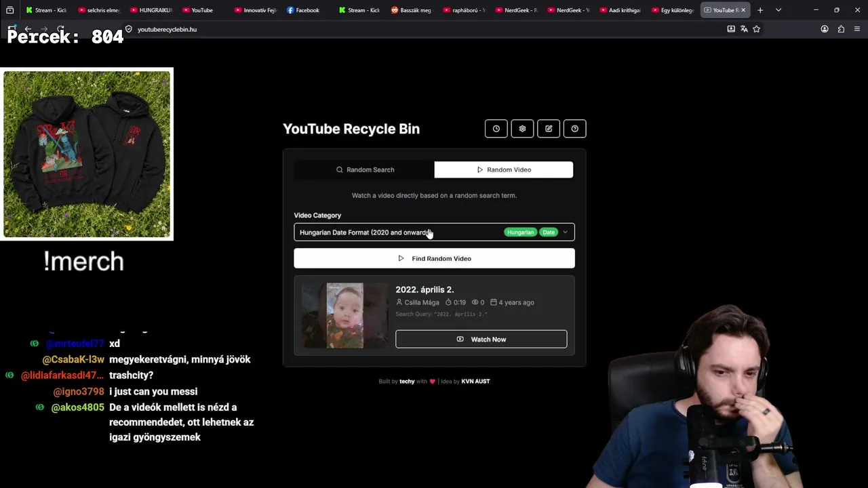
Task: Switch to the HUNGRAIKUM browser tab
Action: pyautogui.click(x=150, y=10)
